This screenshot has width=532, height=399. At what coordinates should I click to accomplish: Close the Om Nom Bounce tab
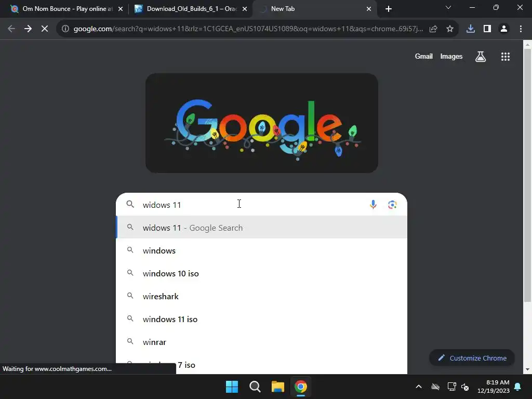pyautogui.click(x=121, y=9)
